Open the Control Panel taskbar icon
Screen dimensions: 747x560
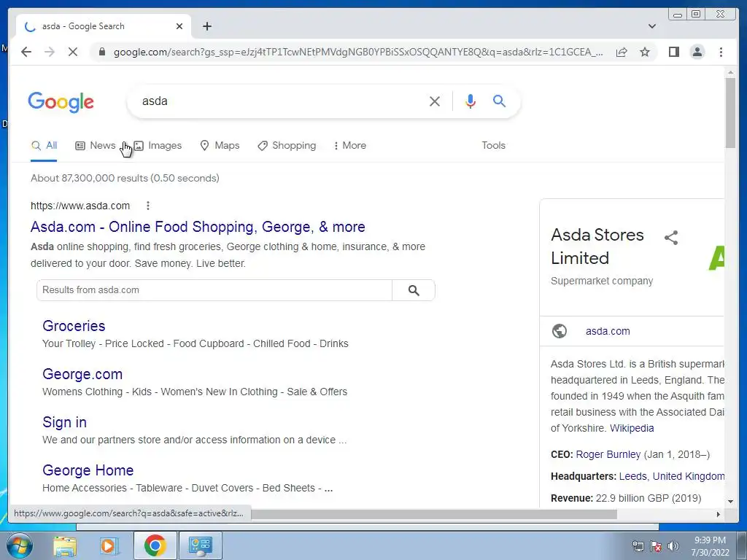click(x=200, y=545)
